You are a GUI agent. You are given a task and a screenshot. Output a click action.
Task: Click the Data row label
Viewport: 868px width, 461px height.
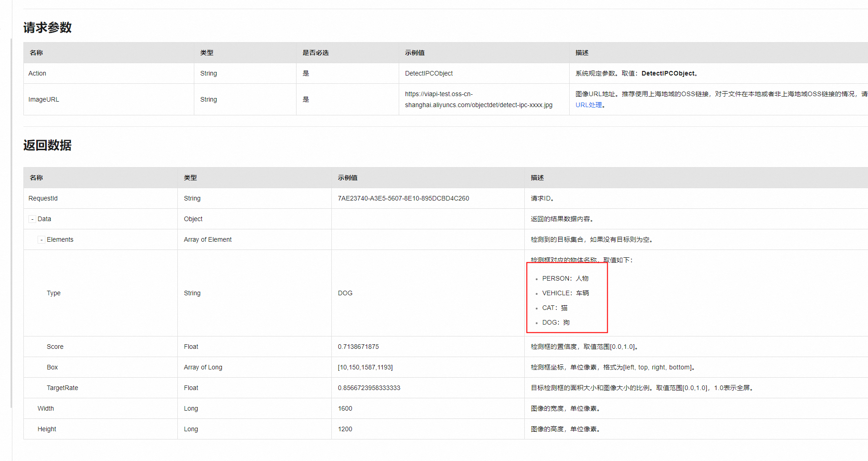point(44,219)
